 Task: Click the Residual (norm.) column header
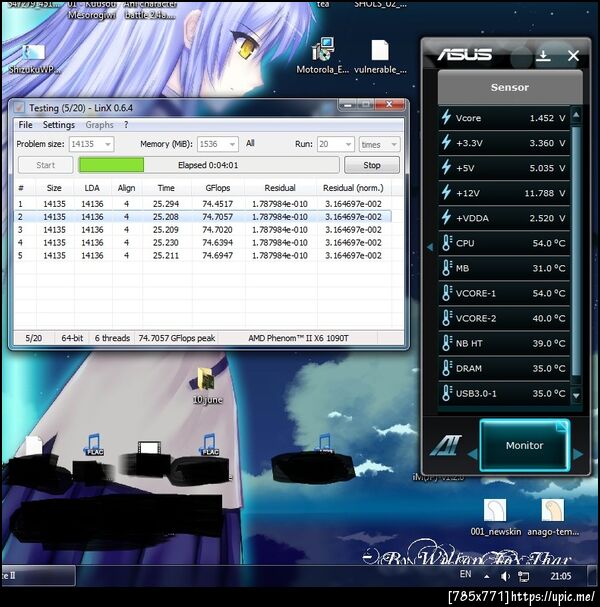click(x=353, y=188)
